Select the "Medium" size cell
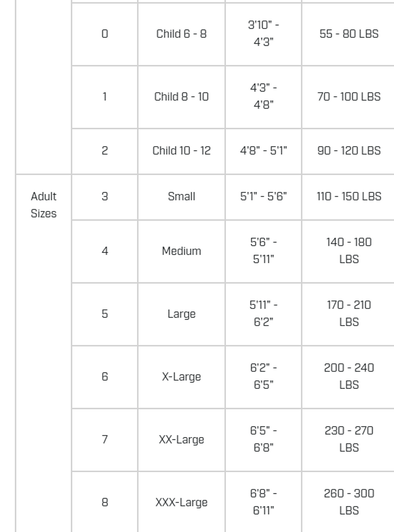Image resolution: width=394 pixels, height=532 pixels. (x=181, y=251)
